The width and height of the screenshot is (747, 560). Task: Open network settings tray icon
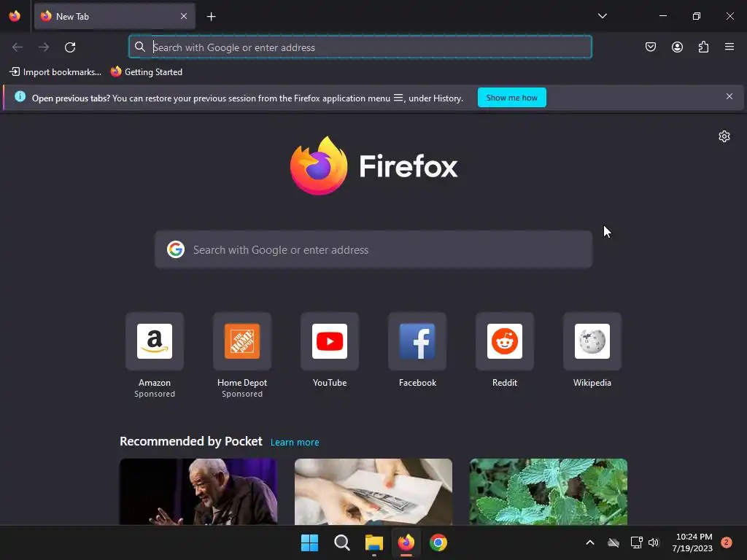pos(636,542)
